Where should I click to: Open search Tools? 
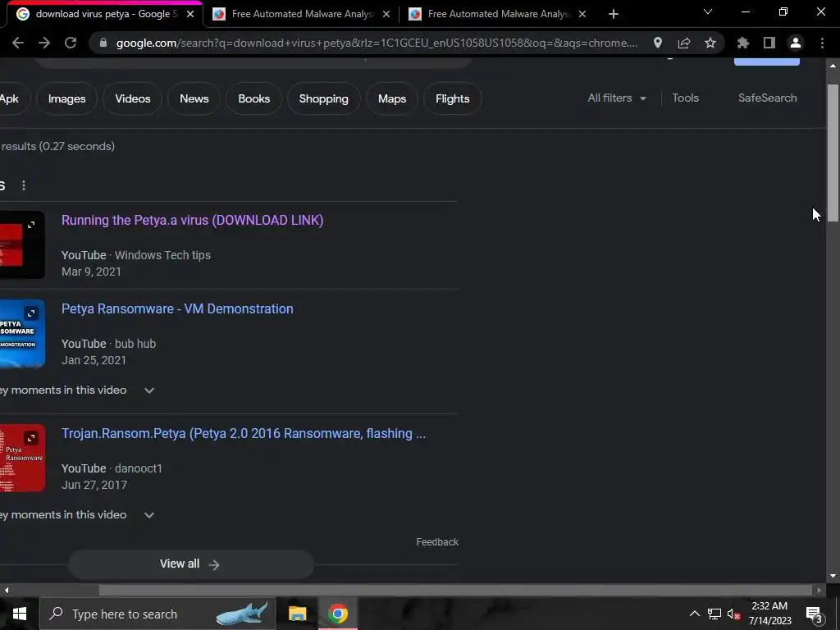(685, 98)
